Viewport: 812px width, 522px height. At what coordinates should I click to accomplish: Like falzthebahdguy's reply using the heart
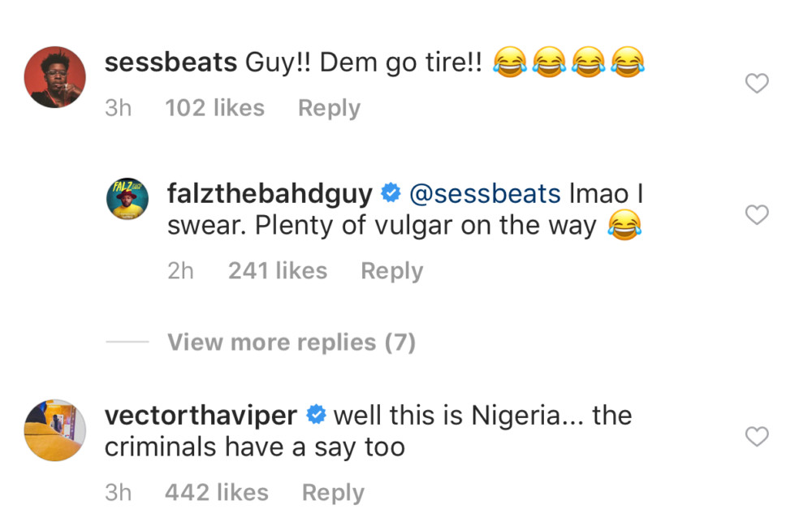757,214
